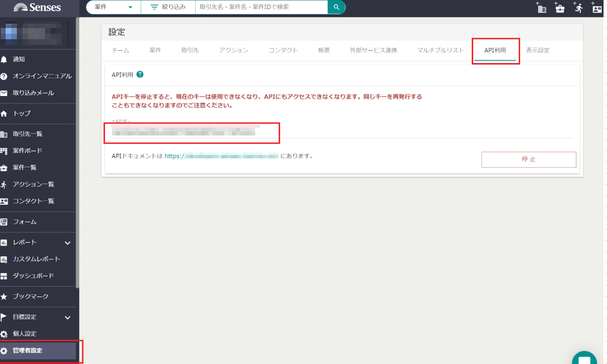Viewport: 607px width, 364px height.
Task: Open the chat widget bubble
Action: point(584,359)
